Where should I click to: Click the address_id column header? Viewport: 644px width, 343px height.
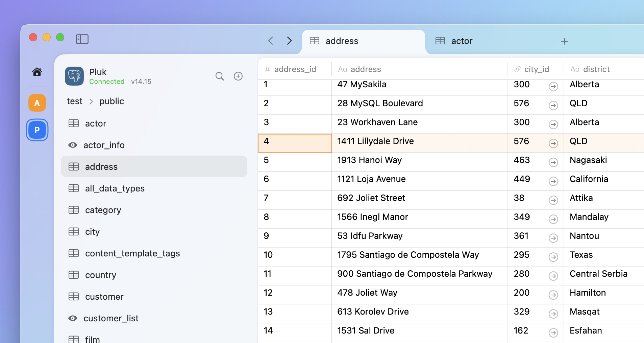pyautogui.click(x=295, y=69)
